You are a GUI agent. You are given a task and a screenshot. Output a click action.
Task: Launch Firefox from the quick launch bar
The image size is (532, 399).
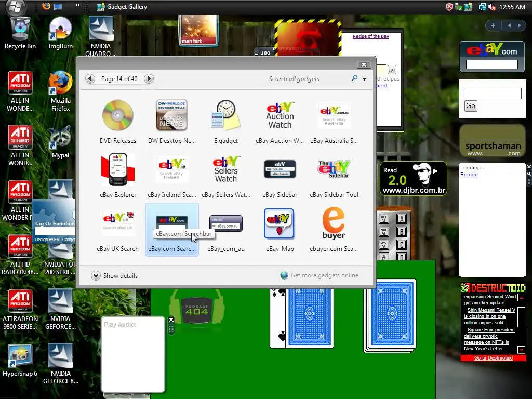pyautogui.click(x=46, y=6)
